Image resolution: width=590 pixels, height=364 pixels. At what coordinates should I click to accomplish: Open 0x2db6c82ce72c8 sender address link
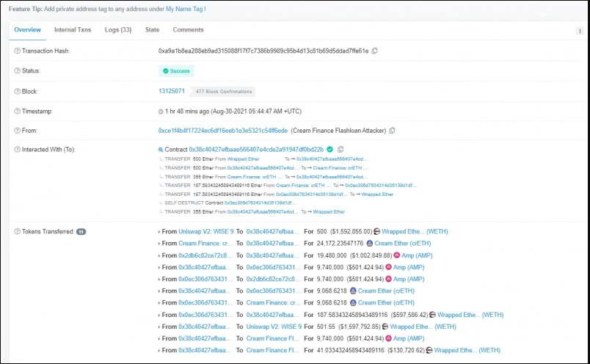(x=205, y=255)
